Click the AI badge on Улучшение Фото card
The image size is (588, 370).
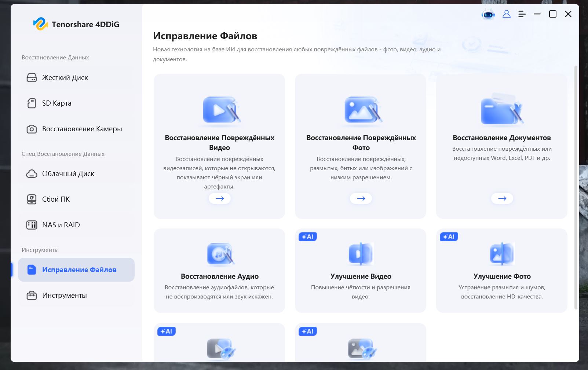point(449,237)
